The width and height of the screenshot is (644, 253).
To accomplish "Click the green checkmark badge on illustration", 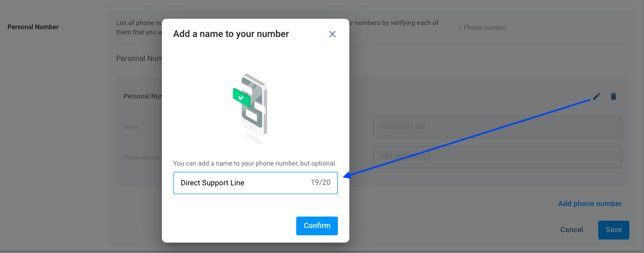I will coord(240,97).
